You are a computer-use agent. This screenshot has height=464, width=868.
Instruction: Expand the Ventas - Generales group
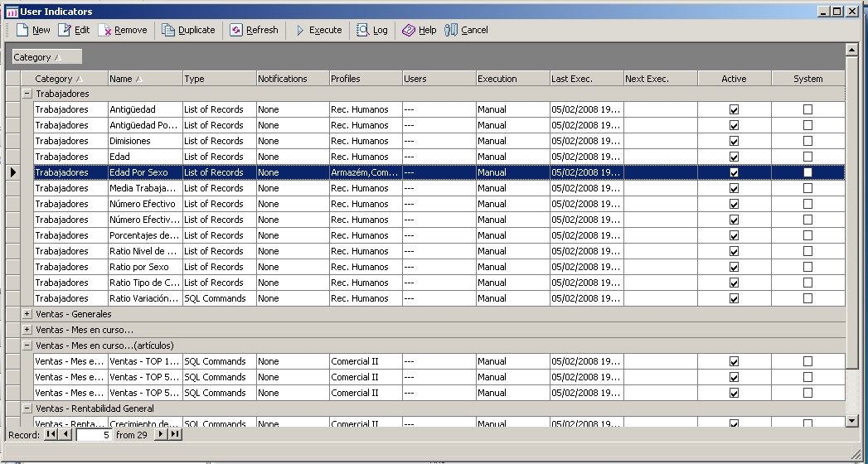(27, 314)
